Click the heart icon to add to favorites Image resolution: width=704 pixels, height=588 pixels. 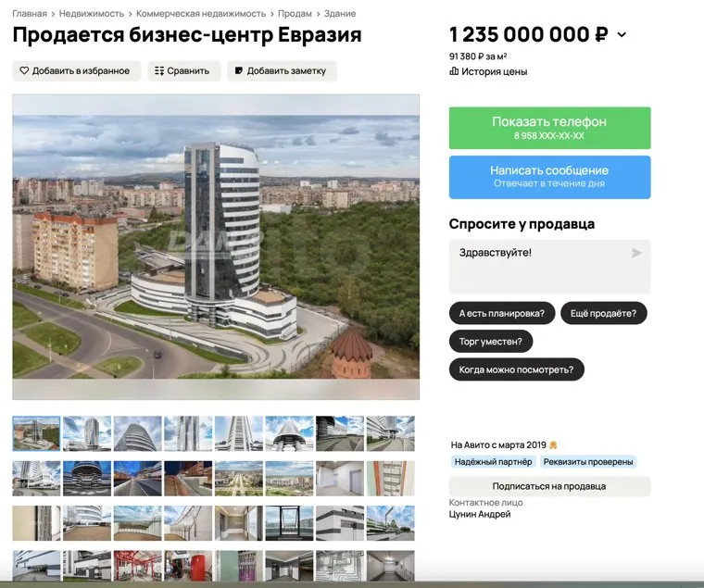[x=24, y=71]
